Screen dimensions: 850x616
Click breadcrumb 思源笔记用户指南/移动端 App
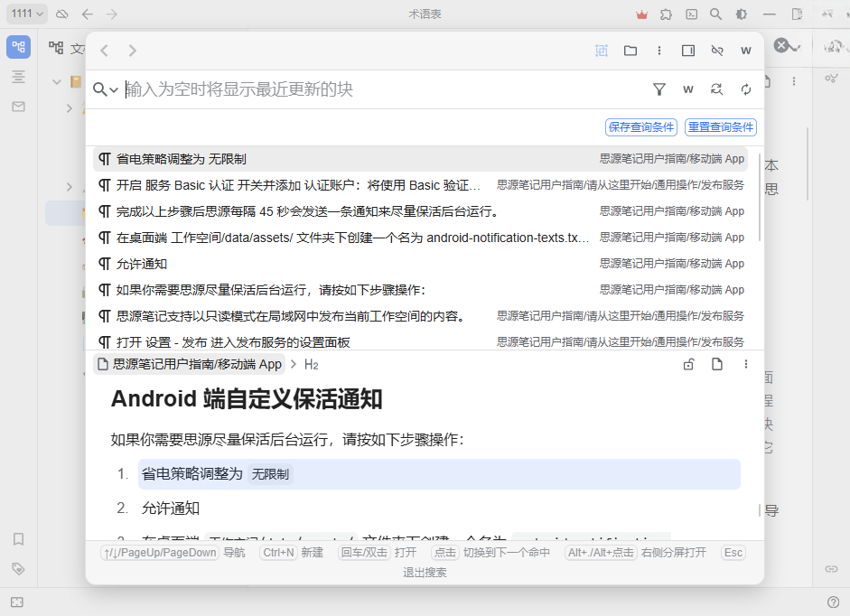tap(190, 364)
